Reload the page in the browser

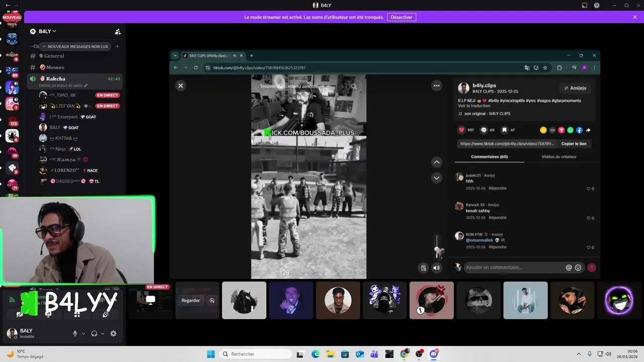[196, 67]
